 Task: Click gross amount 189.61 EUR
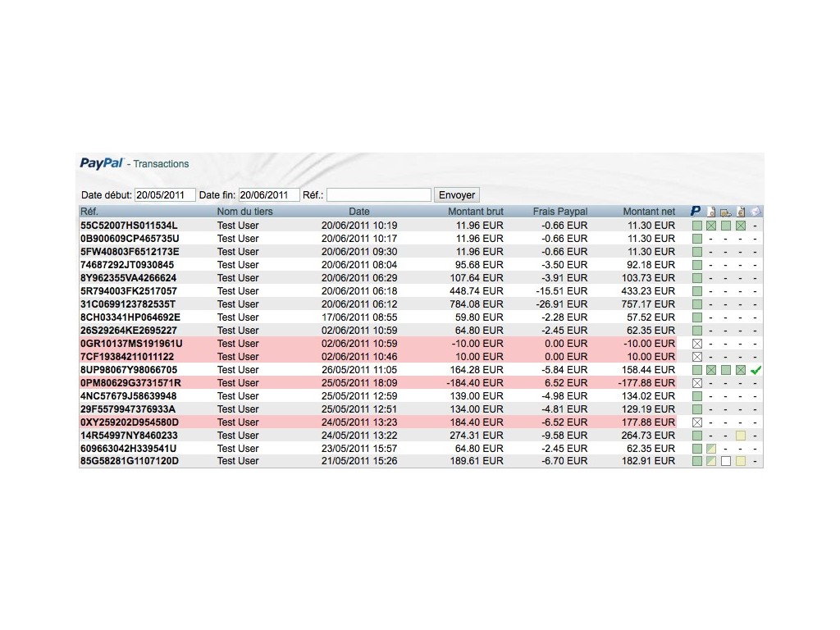click(477, 461)
